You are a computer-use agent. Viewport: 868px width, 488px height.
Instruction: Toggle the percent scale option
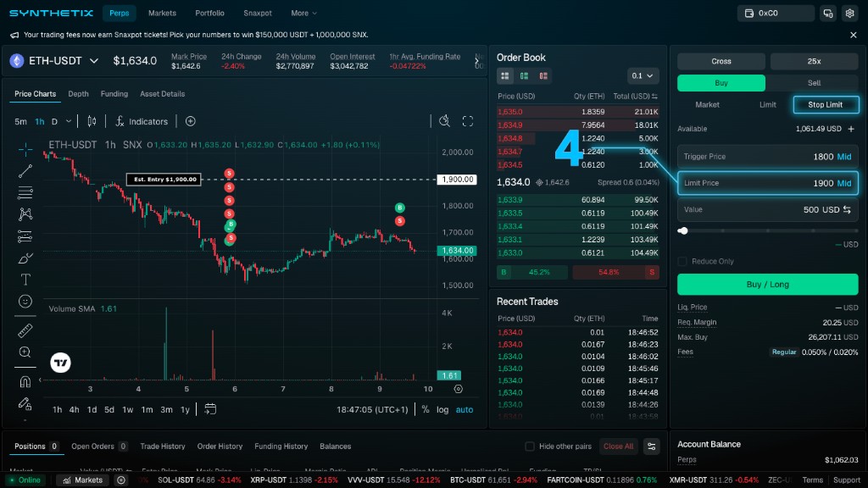(426, 409)
